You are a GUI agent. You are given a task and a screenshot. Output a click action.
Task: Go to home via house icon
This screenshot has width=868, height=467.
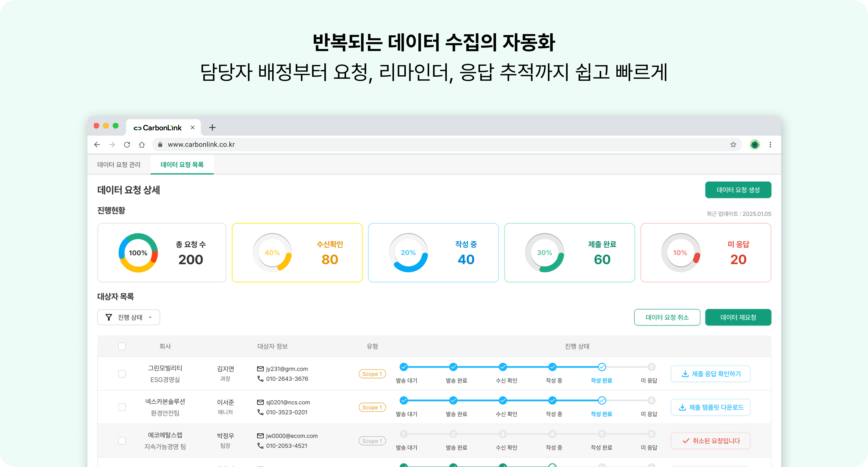coord(142,145)
